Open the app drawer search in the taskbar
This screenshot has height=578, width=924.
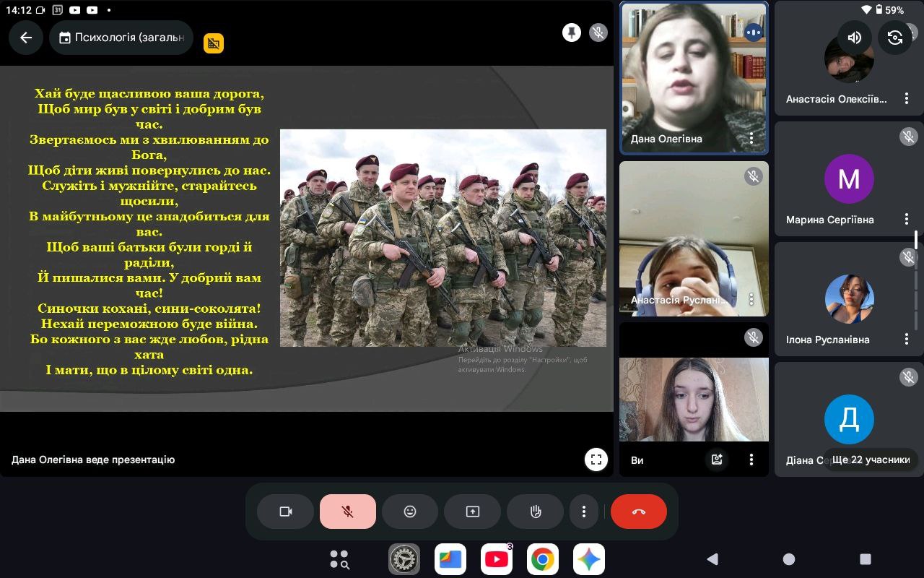339,559
